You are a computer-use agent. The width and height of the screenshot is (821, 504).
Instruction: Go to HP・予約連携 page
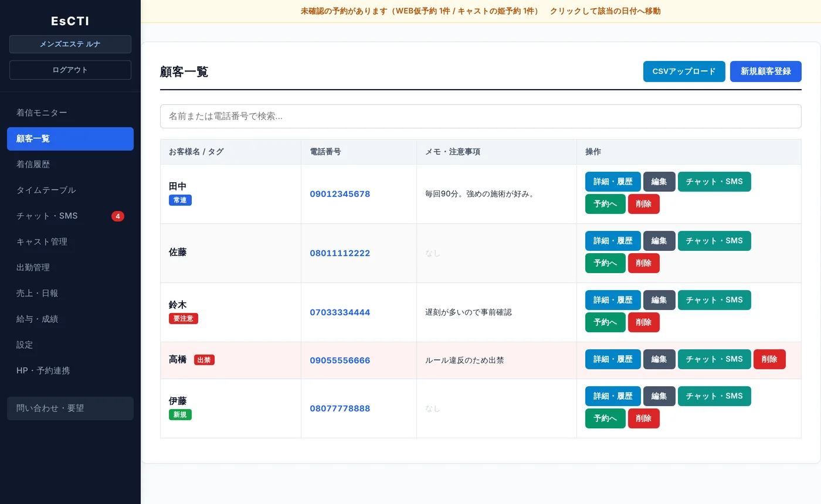[x=70, y=371]
